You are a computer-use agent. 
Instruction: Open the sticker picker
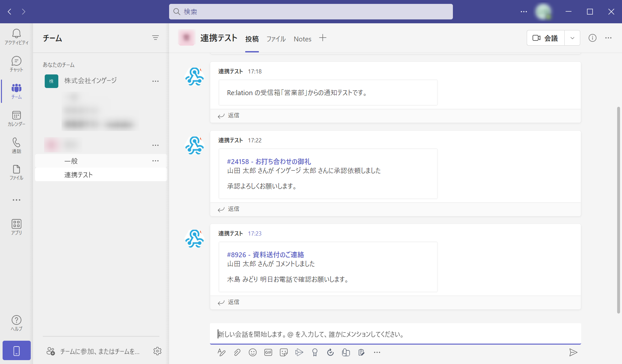(284, 352)
